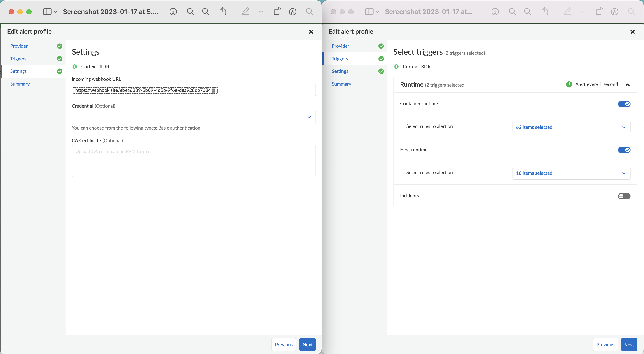
Task: Click Next in the Settings dialog
Action: pos(308,345)
